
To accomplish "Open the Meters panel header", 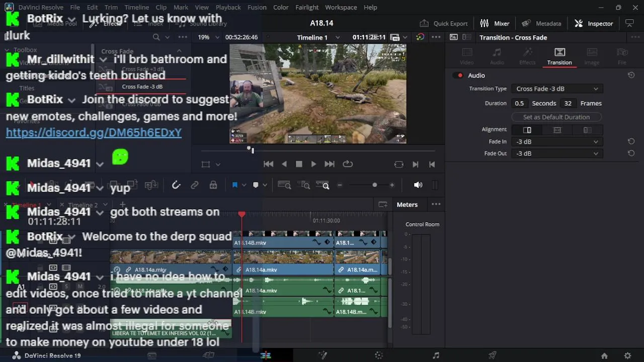I will pos(407,205).
